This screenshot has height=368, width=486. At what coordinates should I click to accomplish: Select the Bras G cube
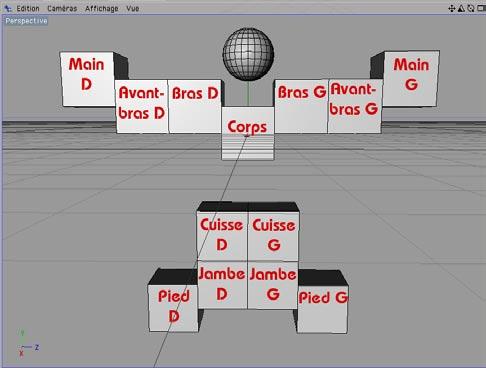[301, 106]
